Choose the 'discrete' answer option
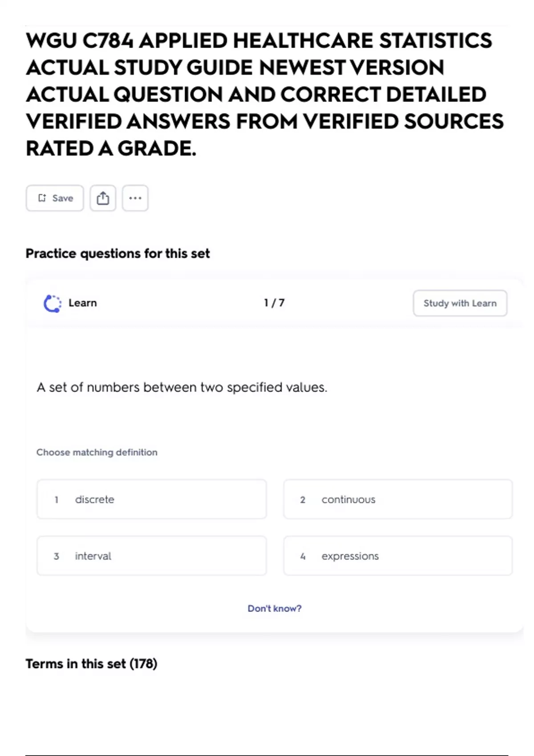 coord(151,499)
